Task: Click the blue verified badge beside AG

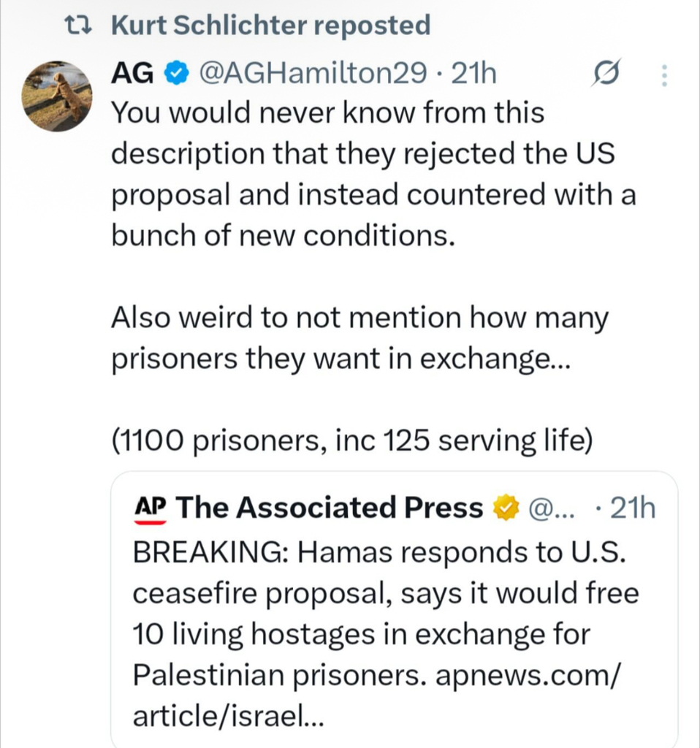Action: [175, 74]
